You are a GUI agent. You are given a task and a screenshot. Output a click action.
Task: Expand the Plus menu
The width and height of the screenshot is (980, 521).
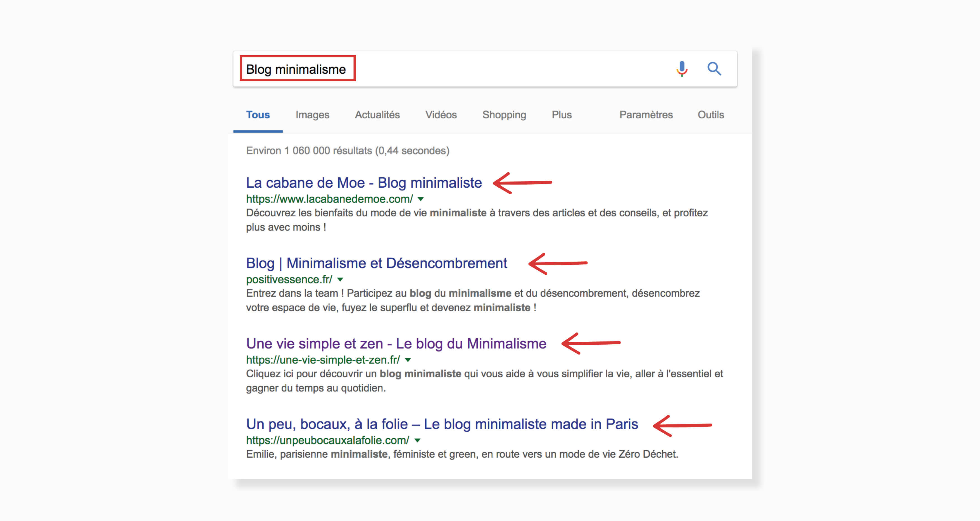pos(562,115)
